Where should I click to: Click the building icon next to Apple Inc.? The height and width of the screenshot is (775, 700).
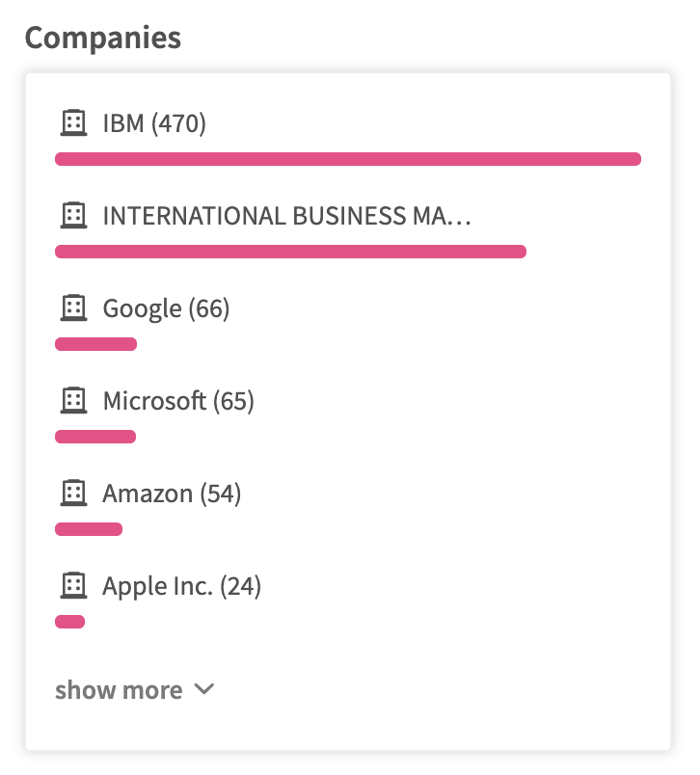click(x=72, y=585)
